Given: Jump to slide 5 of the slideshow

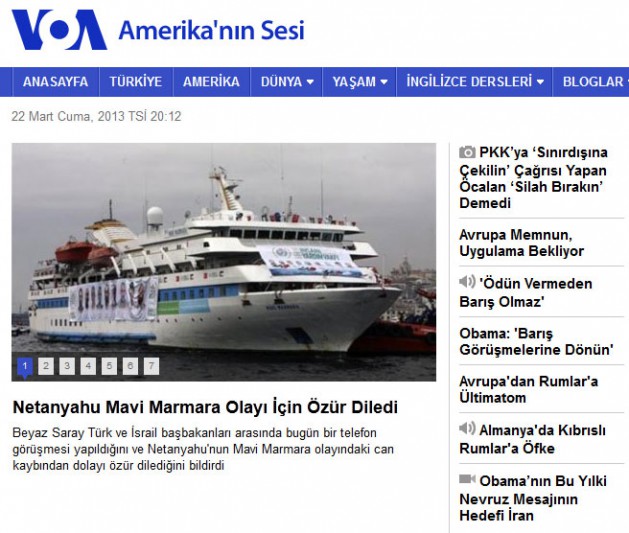Looking at the screenshot, I should tap(109, 366).
